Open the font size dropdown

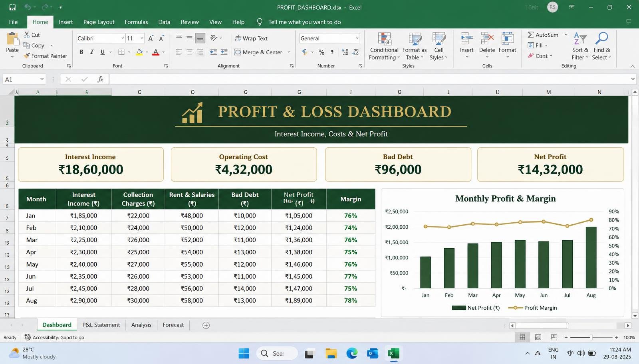(142, 38)
